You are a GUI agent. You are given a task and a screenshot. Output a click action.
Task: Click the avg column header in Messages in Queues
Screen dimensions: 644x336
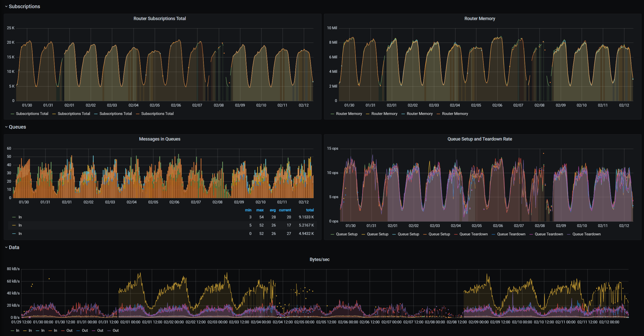point(273,210)
